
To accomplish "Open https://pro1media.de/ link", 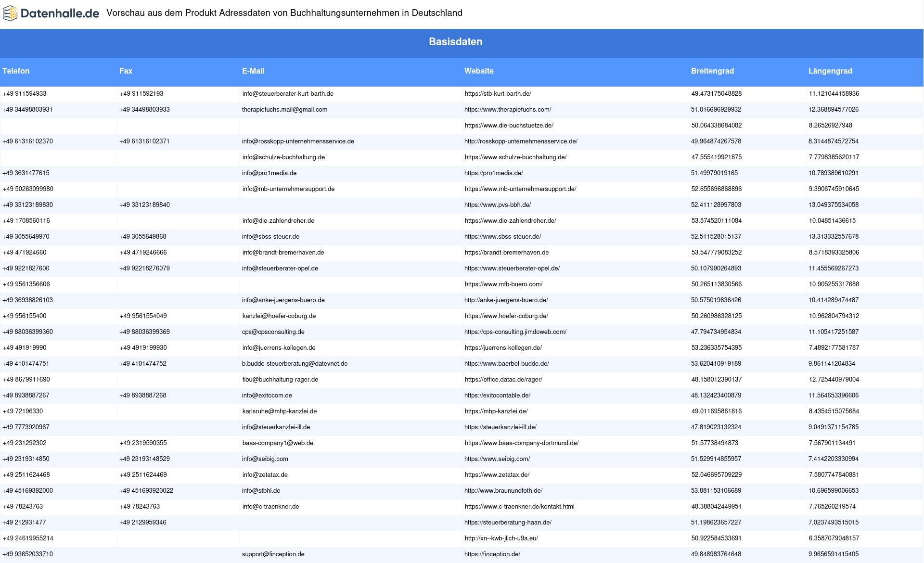I will coord(494,173).
